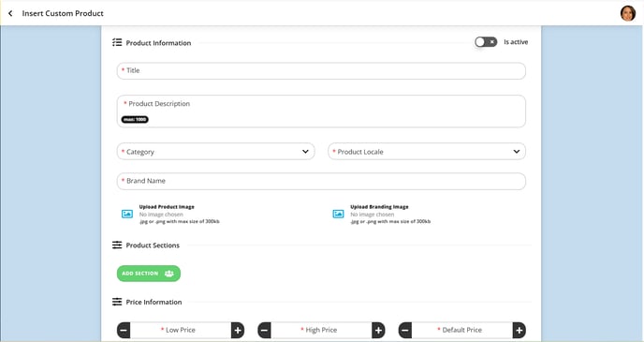Increase Default Price with plus button

click(x=520, y=330)
